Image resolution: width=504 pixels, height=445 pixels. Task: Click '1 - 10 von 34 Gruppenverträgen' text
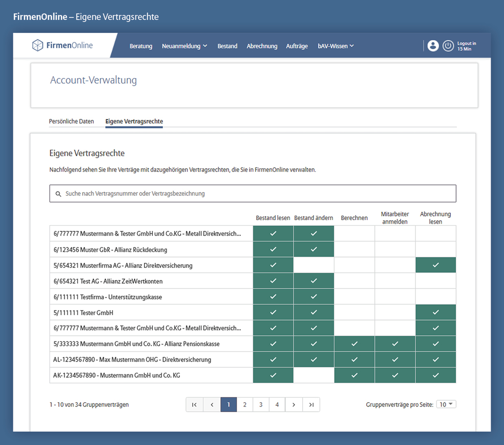pyautogui.click(x=89, y=405)
